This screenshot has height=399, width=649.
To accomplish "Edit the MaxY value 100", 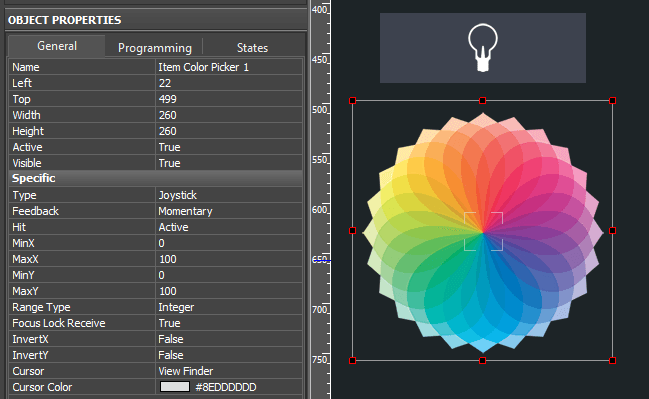I will (229, 291).
